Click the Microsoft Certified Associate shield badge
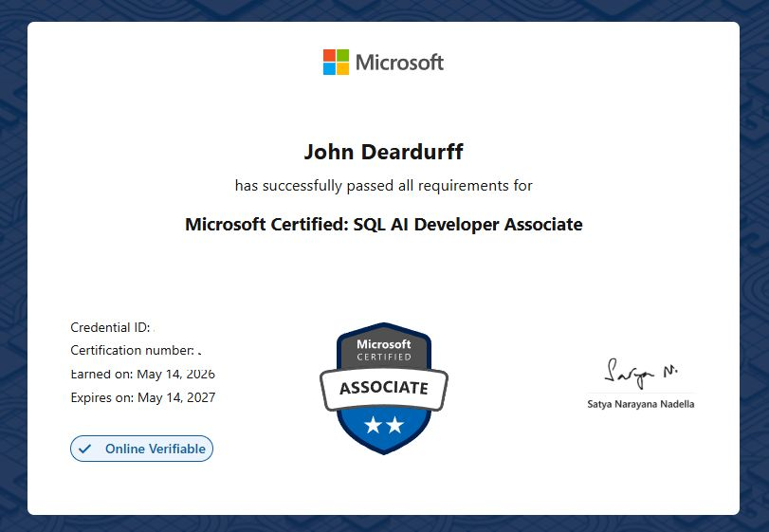This screenshot has width=769, height=532. click(383, 389)
